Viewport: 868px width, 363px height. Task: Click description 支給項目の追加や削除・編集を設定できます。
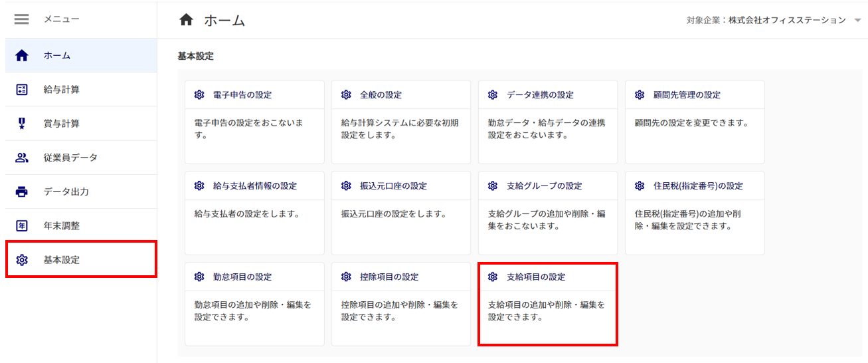[x=547, y=310]
